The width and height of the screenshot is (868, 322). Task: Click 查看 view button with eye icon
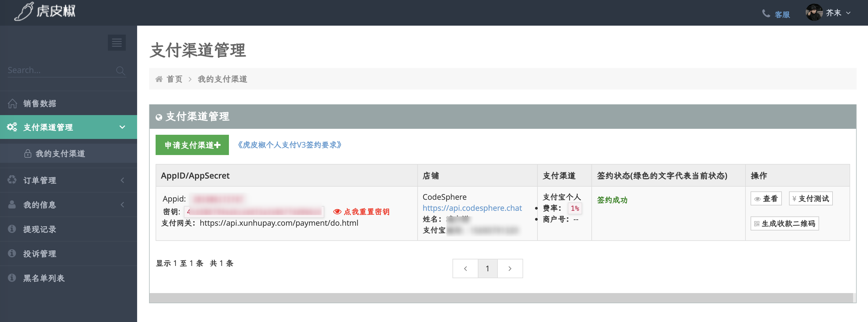tap(766, 199)
